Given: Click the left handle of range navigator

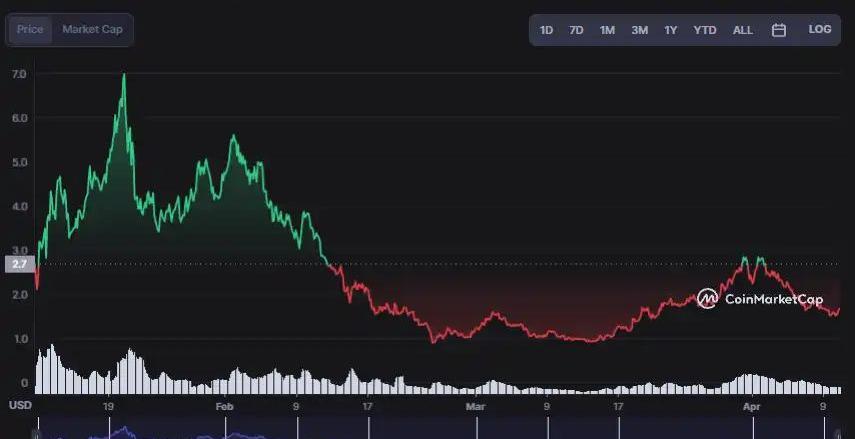Looking at the screenshot, I should coord(37,432).
